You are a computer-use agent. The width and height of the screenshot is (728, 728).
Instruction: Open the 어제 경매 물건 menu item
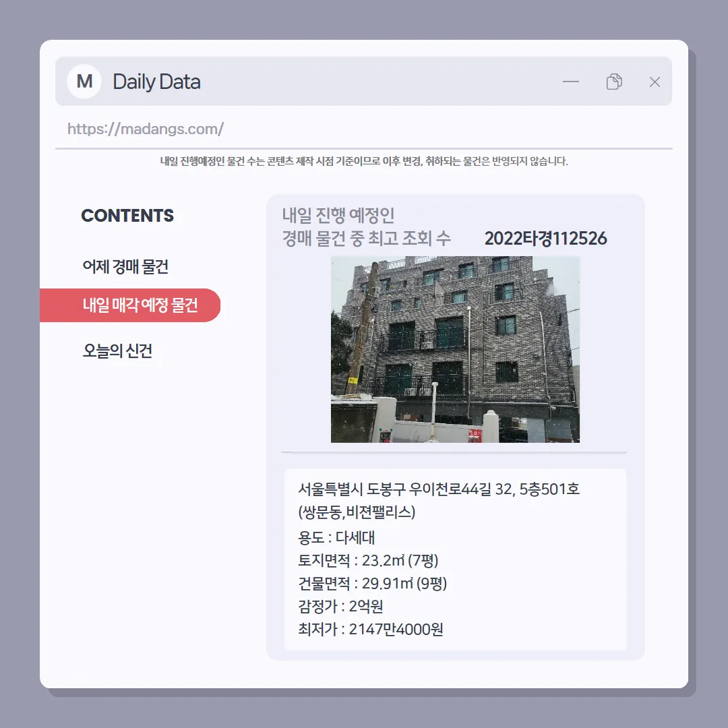pos(125,266)
